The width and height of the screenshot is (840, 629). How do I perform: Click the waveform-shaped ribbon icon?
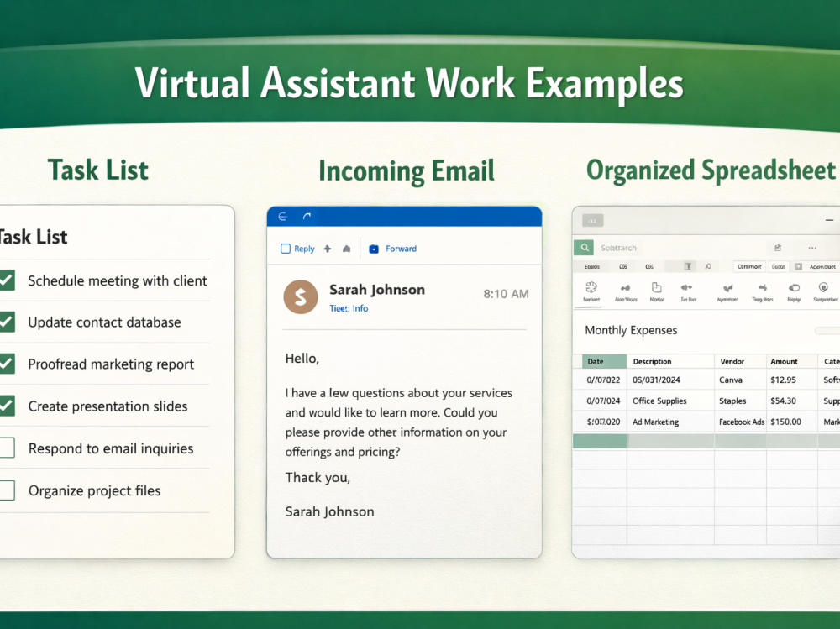point(686,288)
